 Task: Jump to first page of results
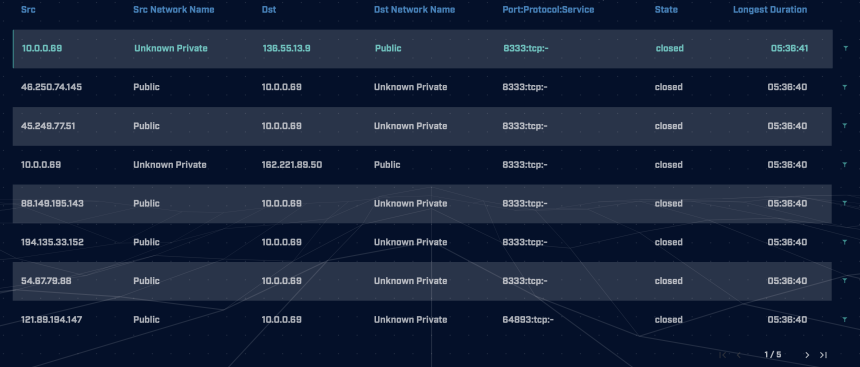tap(722, 355)
